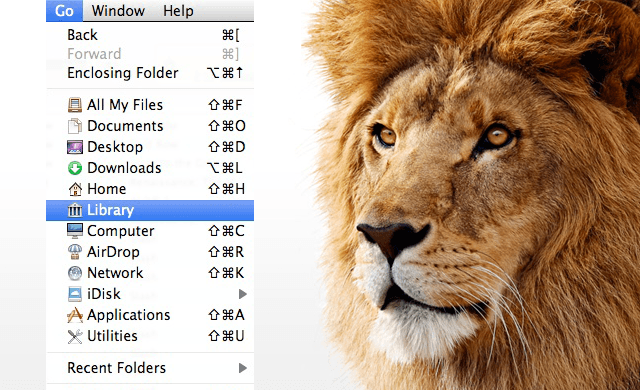640x390 pixels.
Task: Open the Help menu
Action: pos(178,11)
